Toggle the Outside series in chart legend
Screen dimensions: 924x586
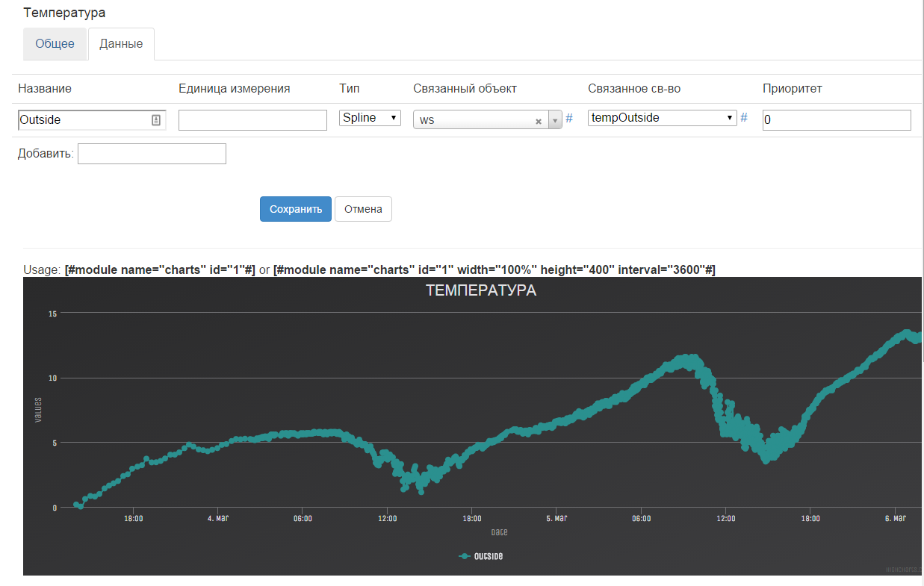[480, 556]
